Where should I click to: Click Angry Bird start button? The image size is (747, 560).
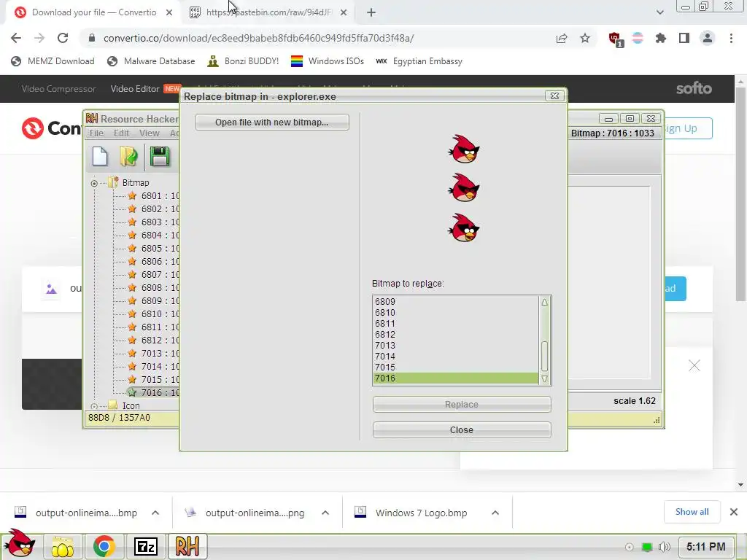point(19,543)
